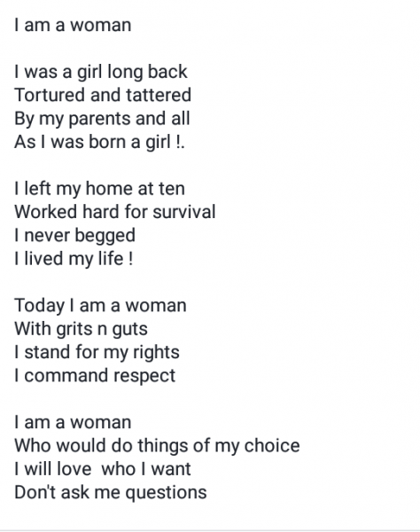Click on "Tortured and tattered" line
This screenshot has width=420, height=532.
[x=103, y=95]
